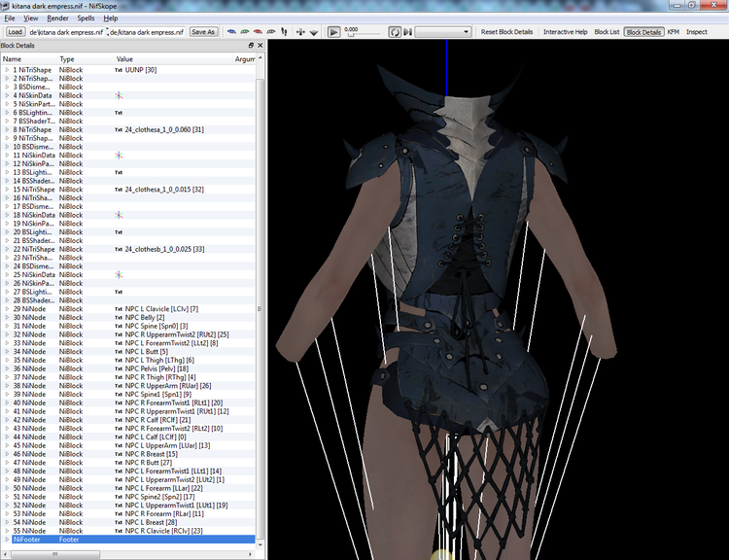The width and height of the screenshot is (729, 560).
Task: Click Txt icon beside NPC Pelvis [Pelv]
Action: [119, 368]
